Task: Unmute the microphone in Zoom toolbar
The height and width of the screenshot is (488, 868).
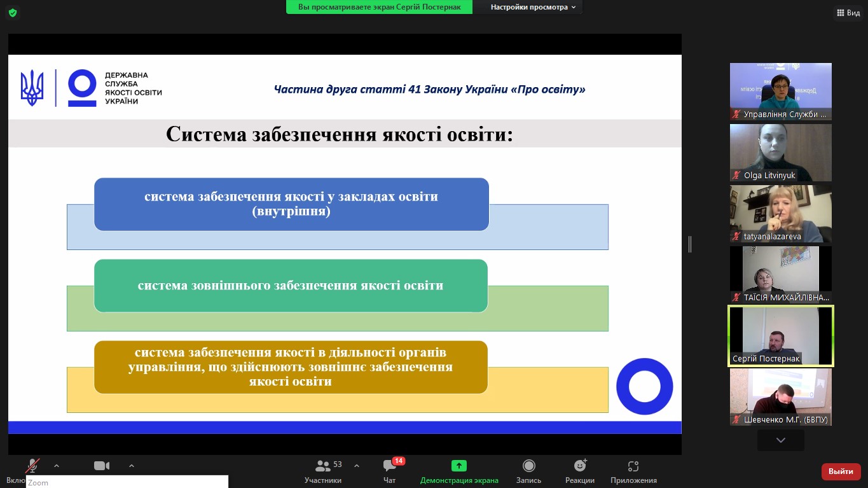Action: click(32, 466)
